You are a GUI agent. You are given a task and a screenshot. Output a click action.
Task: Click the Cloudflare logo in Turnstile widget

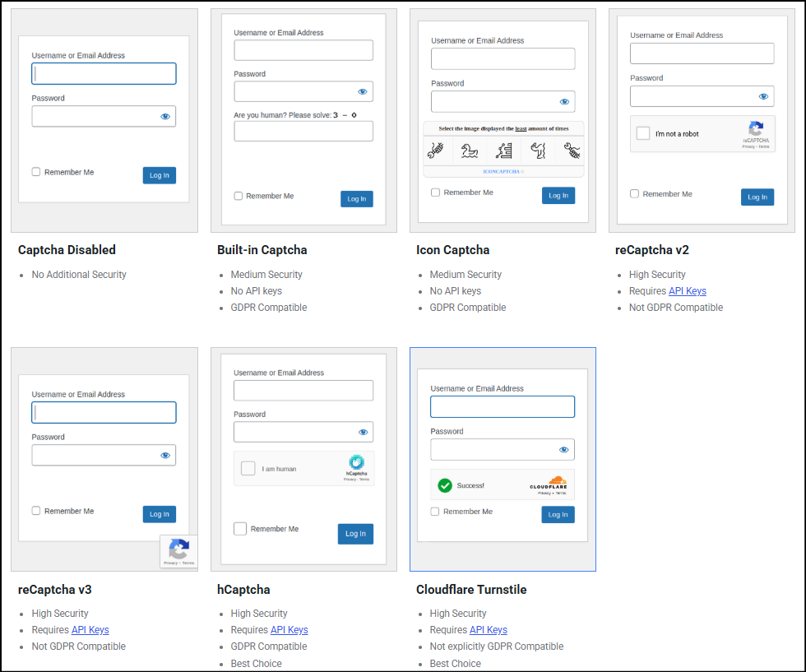point(549,484)
